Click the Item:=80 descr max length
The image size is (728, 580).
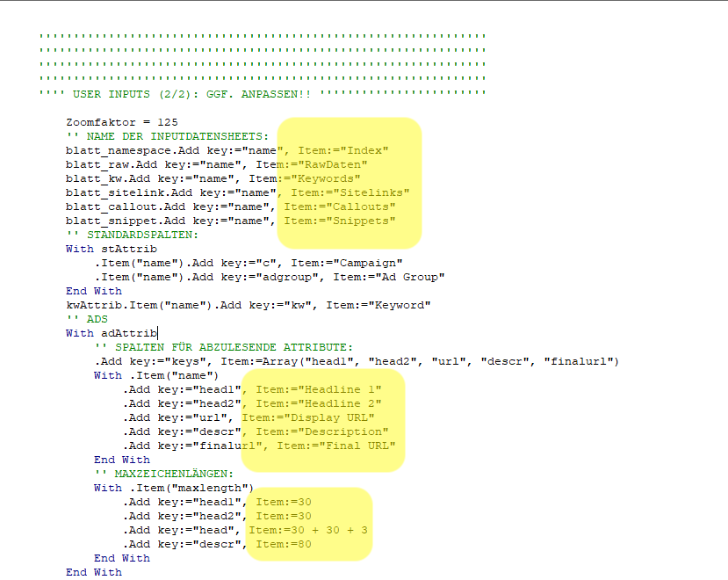283,544
